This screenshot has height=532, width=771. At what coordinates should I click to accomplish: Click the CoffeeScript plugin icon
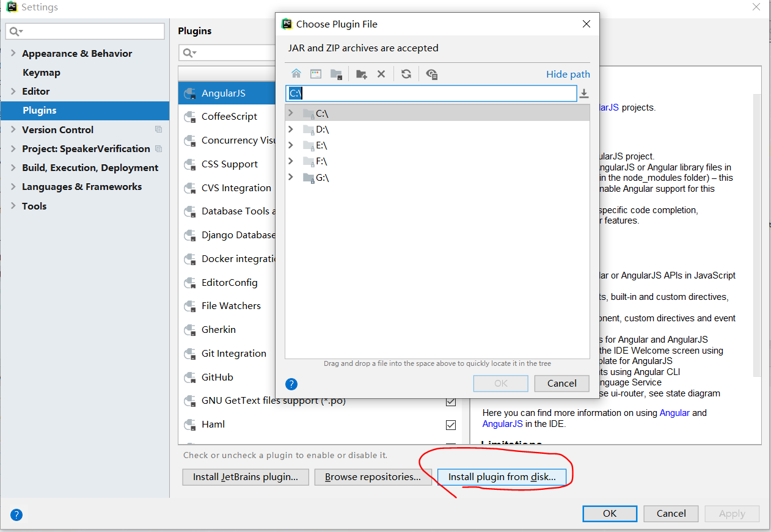[190, 117]
